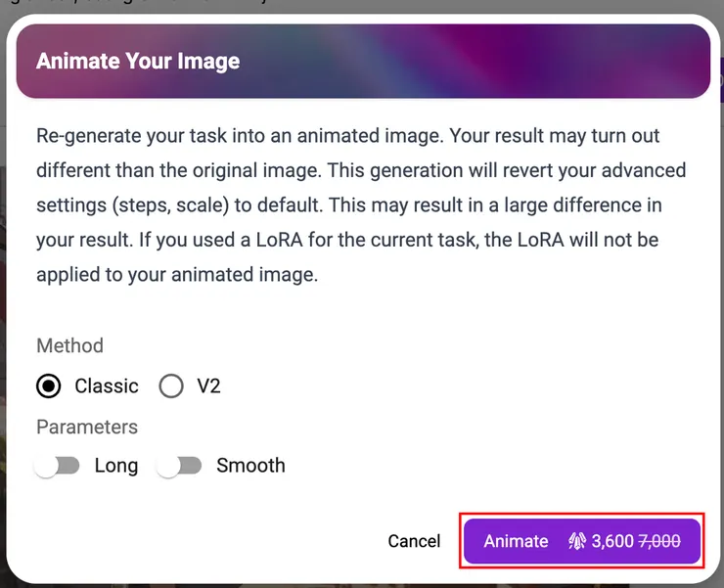Click the "Classic" text label
This screenshot has height=588, width=724.
pyautogui.click(x=107, y=386)
